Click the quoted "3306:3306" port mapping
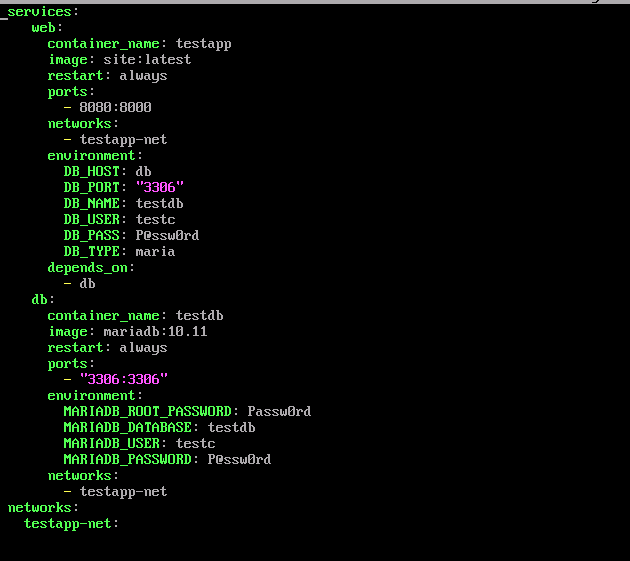This screenshot has width=630, height=561. tap(123, 379)
